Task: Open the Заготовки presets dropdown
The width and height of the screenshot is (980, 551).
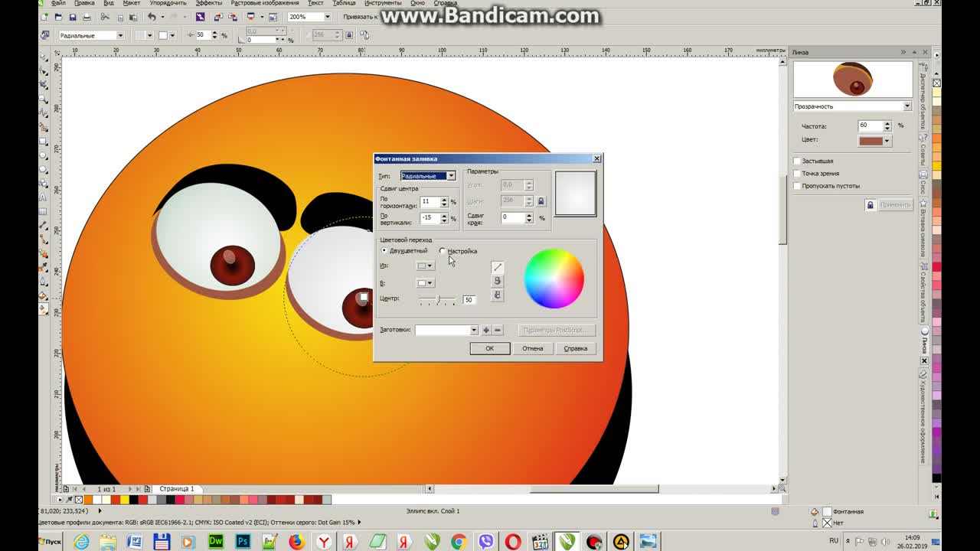Action: (x=474, y=330)
